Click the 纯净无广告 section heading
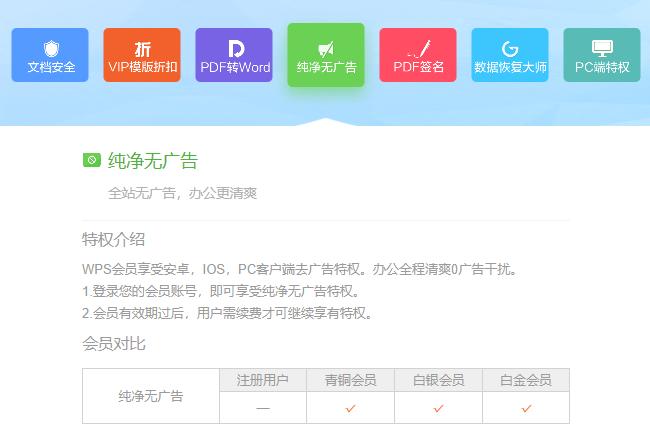The height and width of the screenshot is (448, 650). 153,161
